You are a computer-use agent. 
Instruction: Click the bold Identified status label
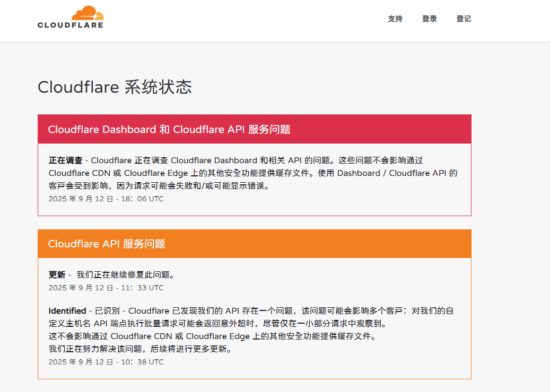click(67, 311)
